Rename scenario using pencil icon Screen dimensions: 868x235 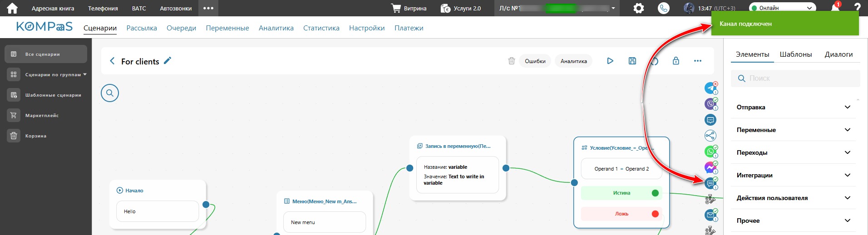(x=168, y=60)
